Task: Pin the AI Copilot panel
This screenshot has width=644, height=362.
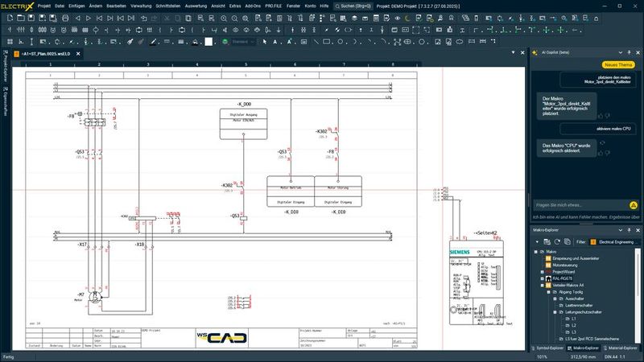Action: tap(629, 53)
